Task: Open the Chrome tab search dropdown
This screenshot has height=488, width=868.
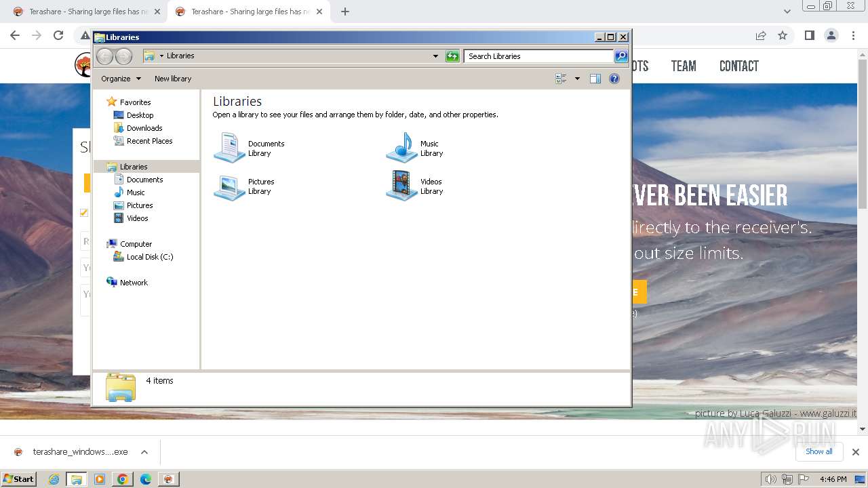Action: click(787, 12)
